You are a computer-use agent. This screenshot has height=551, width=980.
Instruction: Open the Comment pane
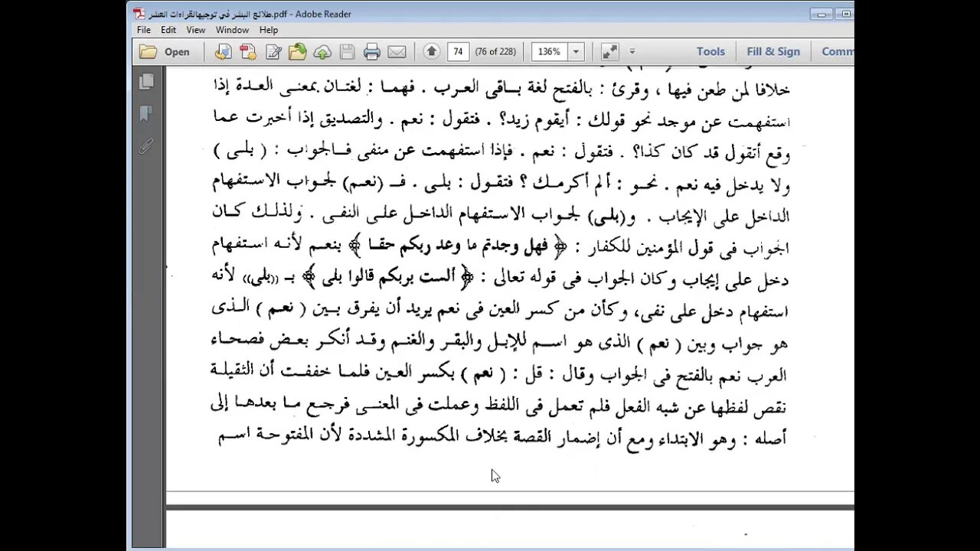pyautogui.click(x=838, y=52)
